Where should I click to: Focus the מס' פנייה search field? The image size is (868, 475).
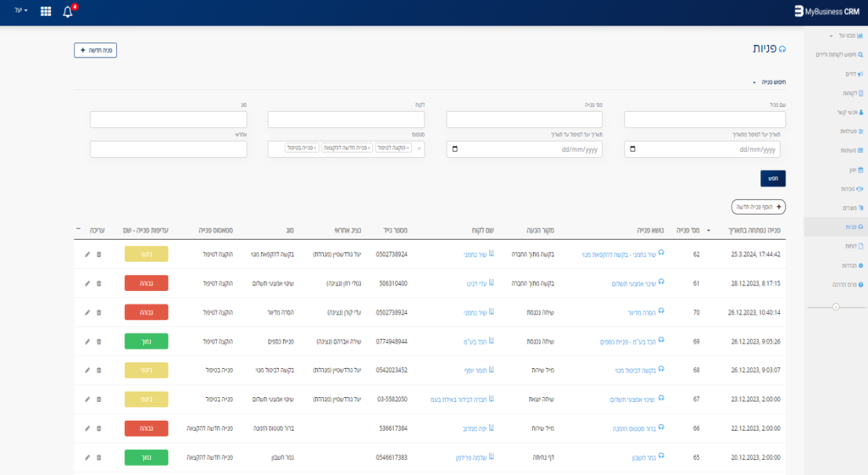coord(524,120)
